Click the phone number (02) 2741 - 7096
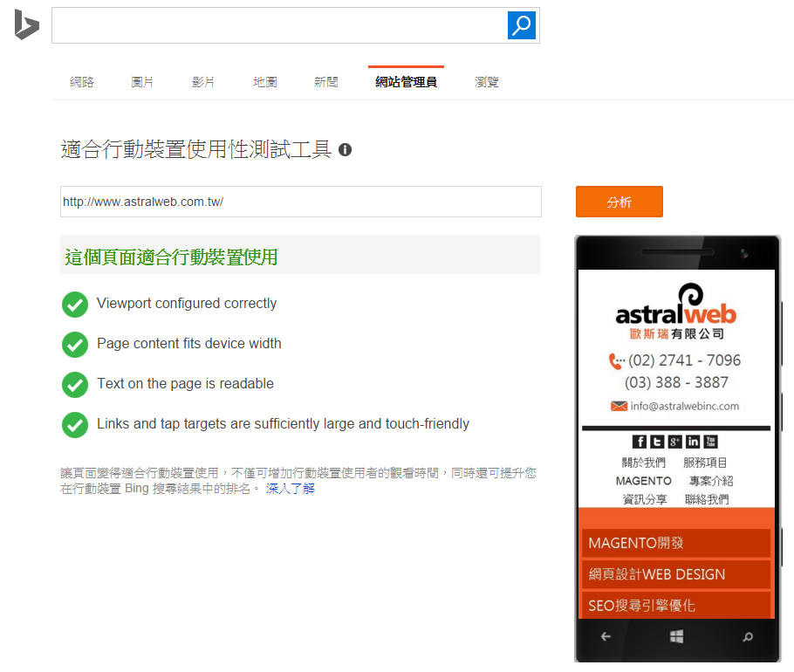Screen dimensions: 794x672 click(684, 360)
